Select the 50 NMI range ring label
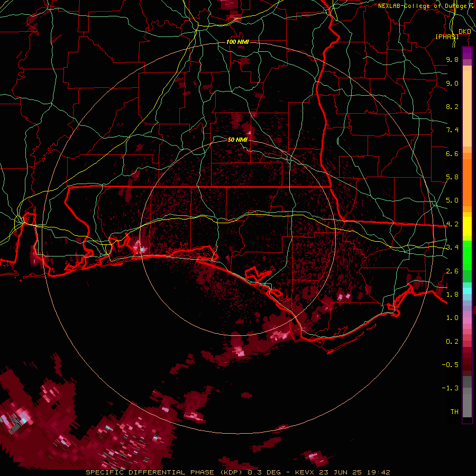The image size is (476, 476). click(237, 140)
